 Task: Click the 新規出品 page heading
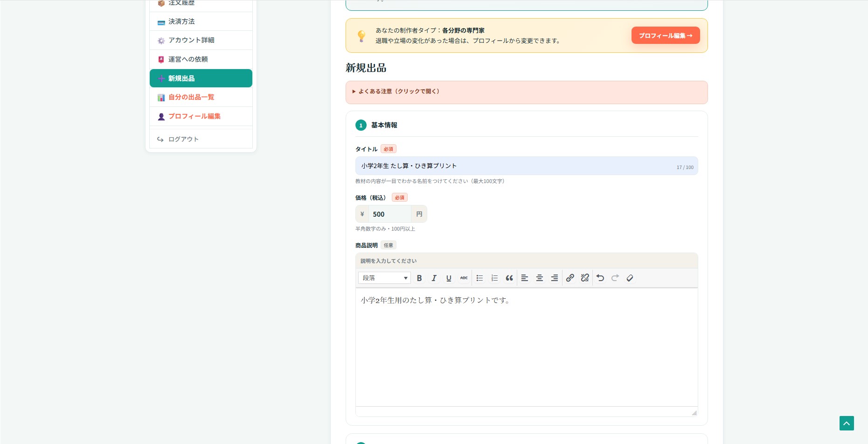click(x=366, y=68)
